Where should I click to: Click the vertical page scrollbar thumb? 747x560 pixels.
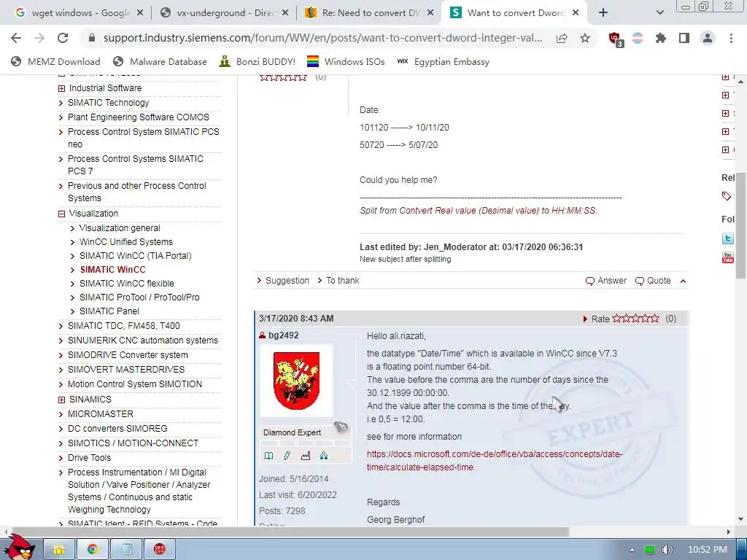pyautogui.click(x=741, y=225)
